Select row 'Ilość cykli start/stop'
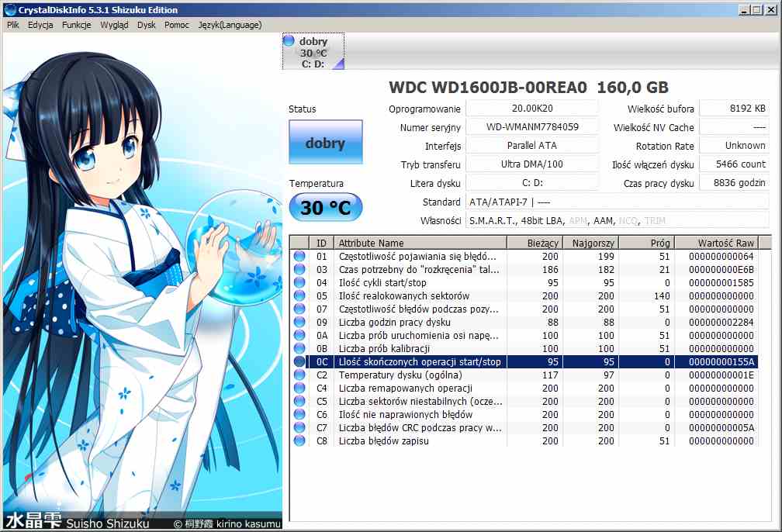 click(x=524, y=283)
